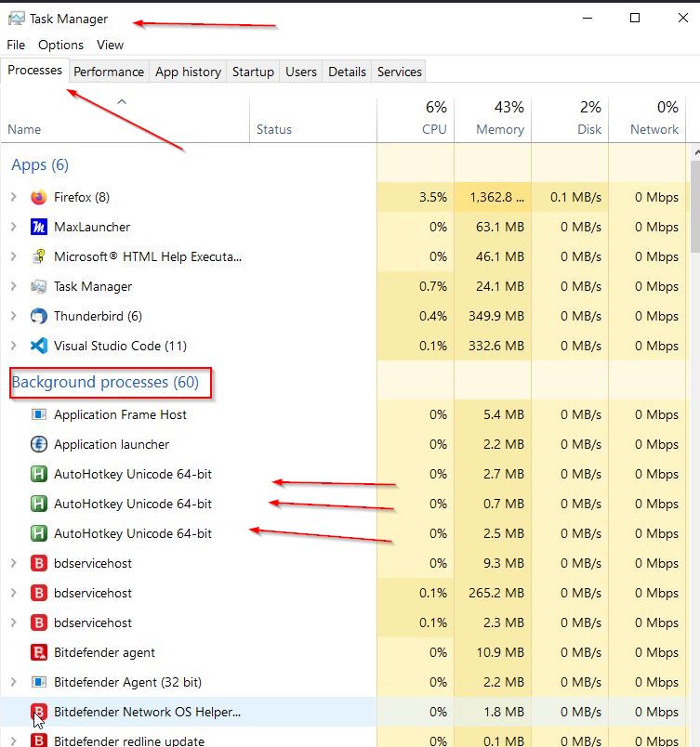Click the Bitdefender agent icon
The width and height of the screenshot is (700, 747).
click(x=38, y=652)
